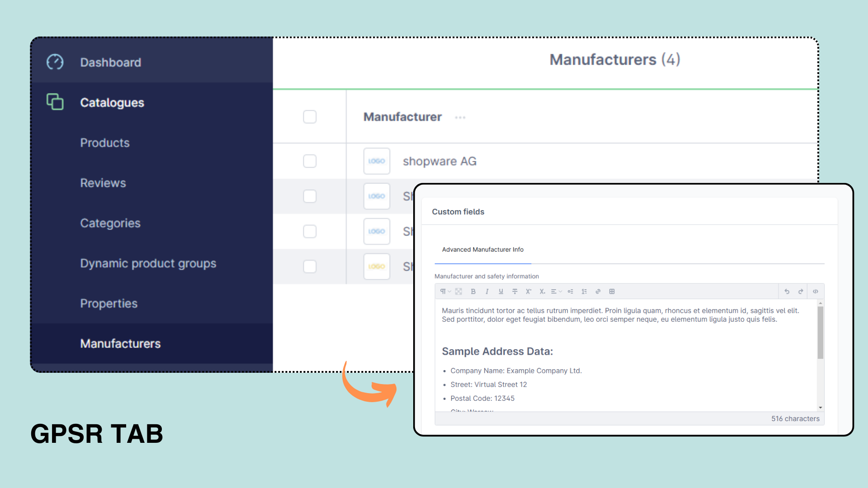Click the undo icon in editor toolbar
Image resolution: width=868 pixels, height=488 pixels.
[x=787, y=291]
